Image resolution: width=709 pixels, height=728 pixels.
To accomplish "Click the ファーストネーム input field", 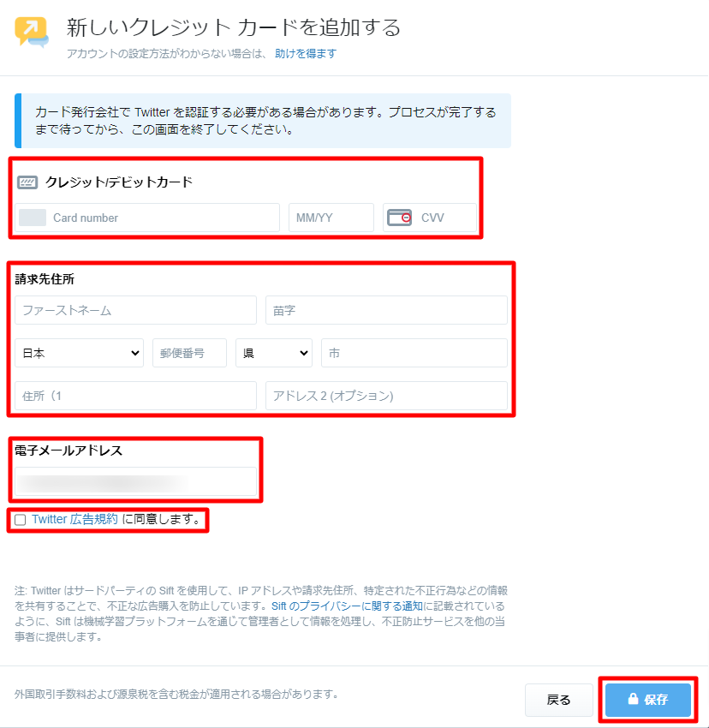I will click(135, 310).
